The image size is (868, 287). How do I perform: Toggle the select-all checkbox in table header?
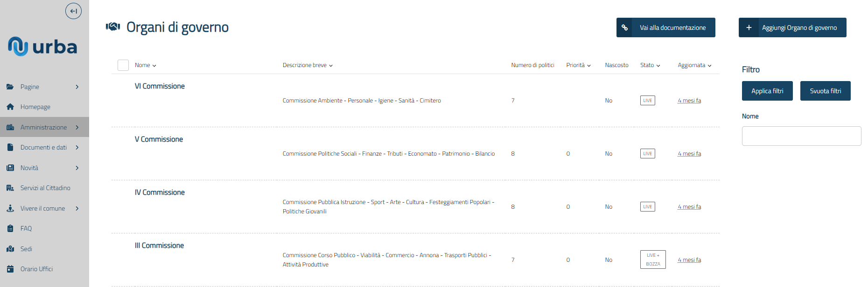click(x=123, y=65)
